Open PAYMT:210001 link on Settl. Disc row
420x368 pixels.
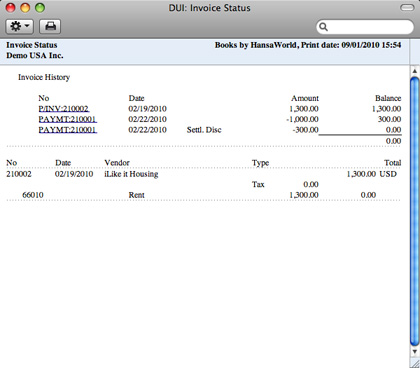click(67, 130)
